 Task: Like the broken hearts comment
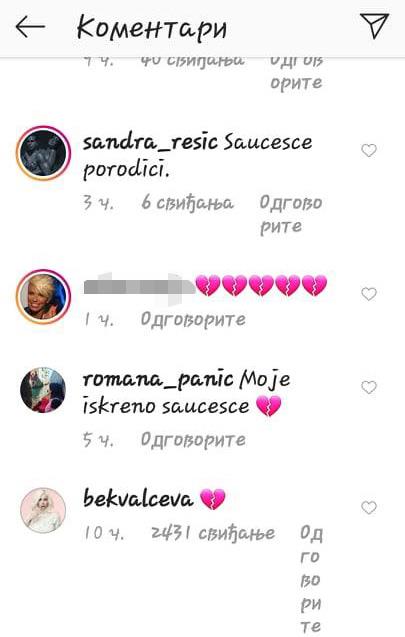click(369, 294)
